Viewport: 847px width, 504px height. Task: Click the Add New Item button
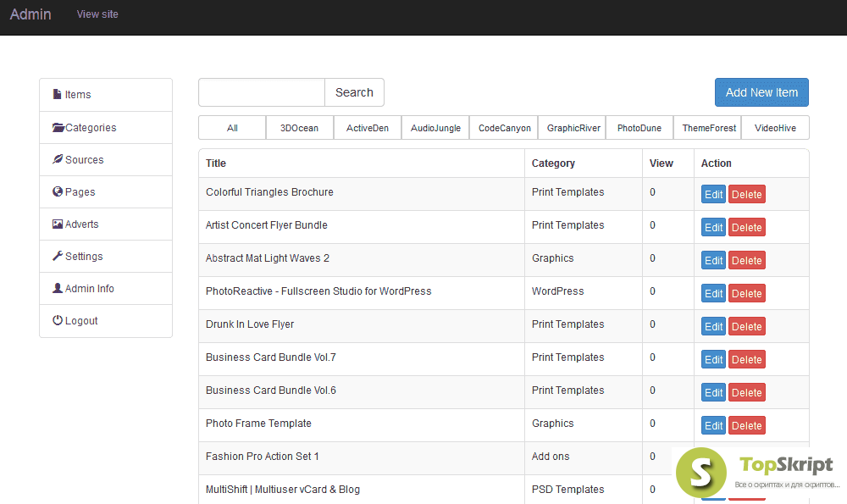tap(761, 92)
